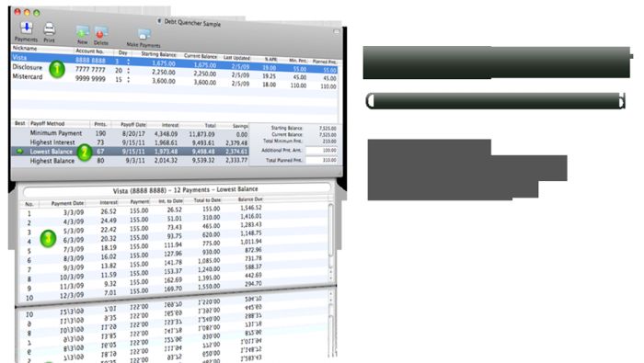The width and height of the screenshot is (644, 363).
Task: Click the 2,379.48 savings value
Action: click(236, 143)
